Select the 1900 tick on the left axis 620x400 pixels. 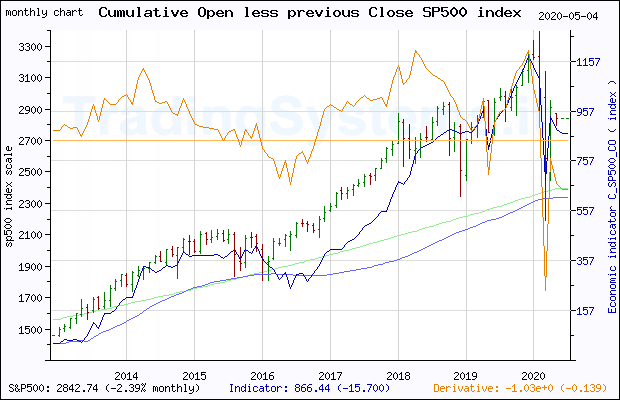click(30, 267)
